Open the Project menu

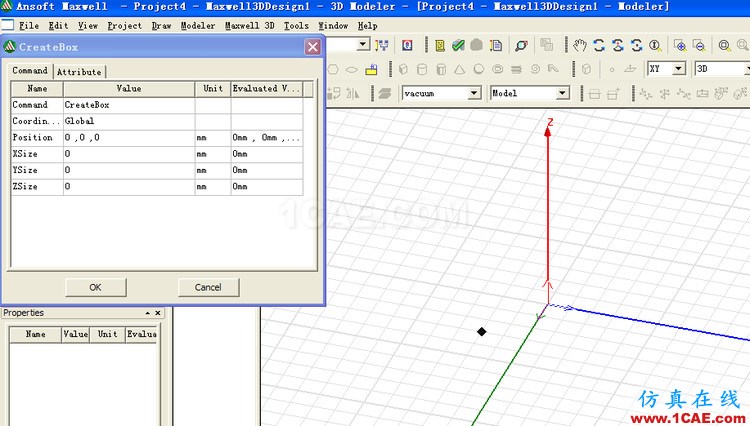pyautogui.click(x=124, y=25)
